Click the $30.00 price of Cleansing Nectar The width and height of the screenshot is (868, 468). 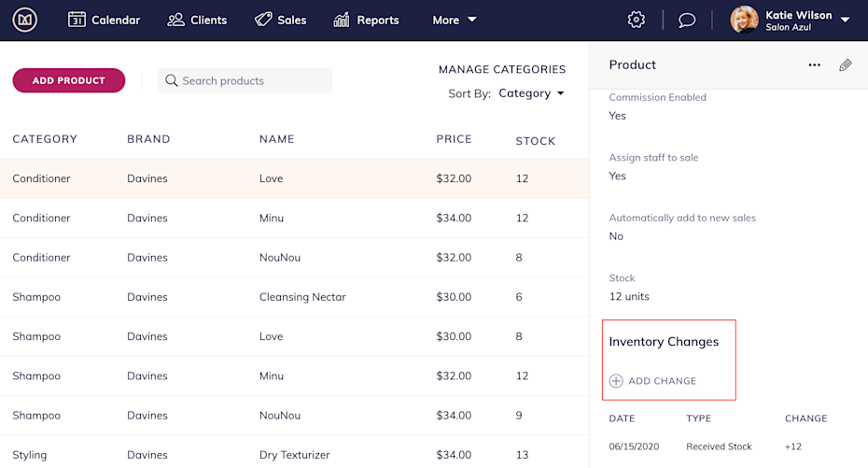pos(454,297)
